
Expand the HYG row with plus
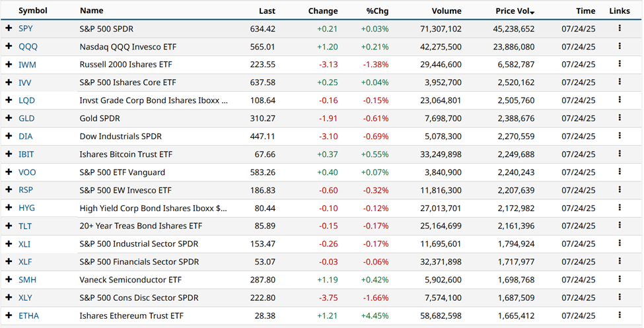pos(9,208)
